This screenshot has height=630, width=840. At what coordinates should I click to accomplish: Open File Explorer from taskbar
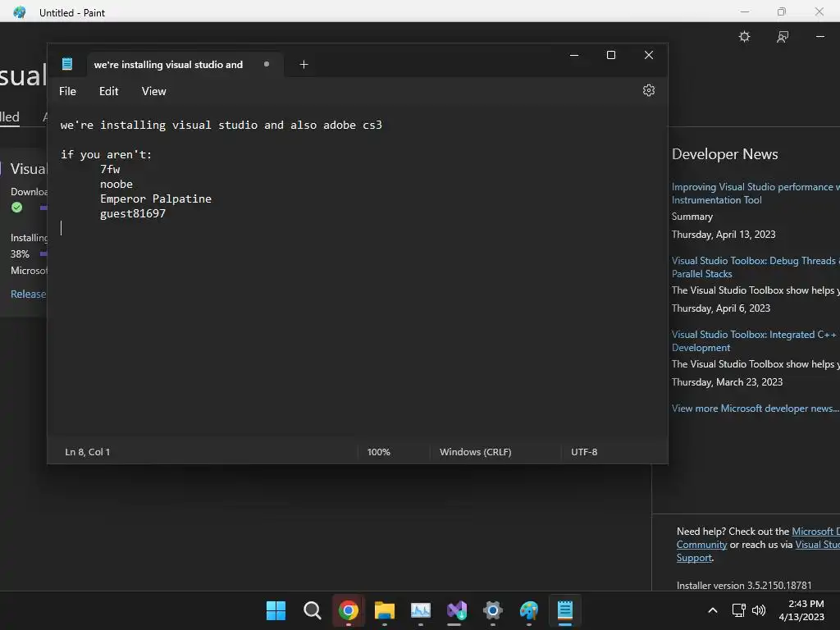tap(384, 610)
